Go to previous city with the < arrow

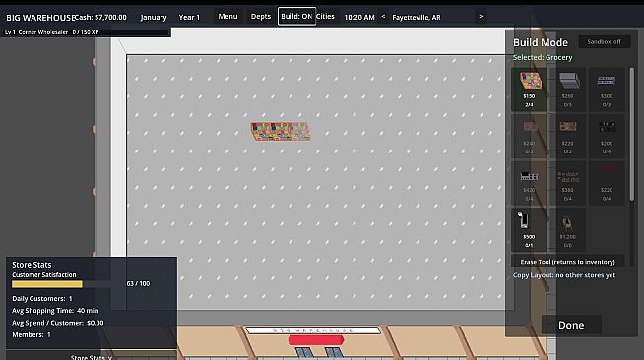(383, 17)
